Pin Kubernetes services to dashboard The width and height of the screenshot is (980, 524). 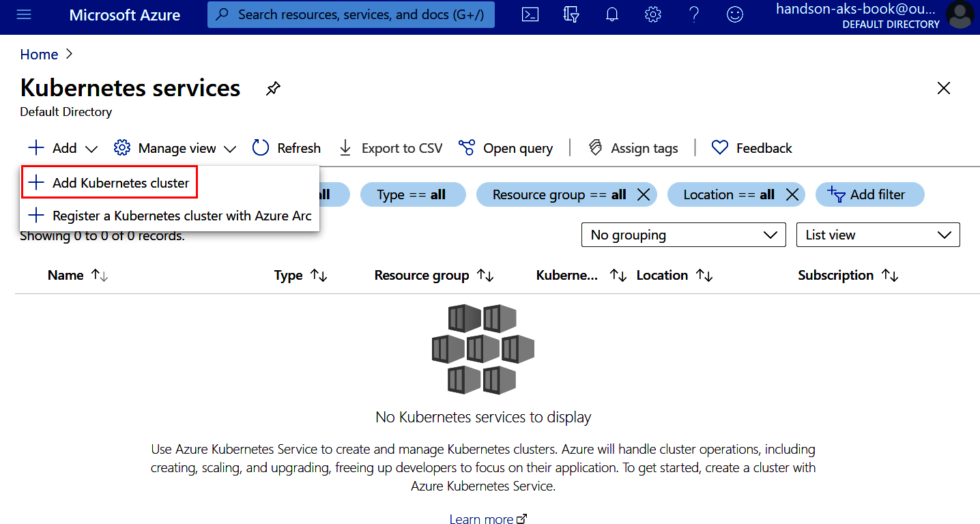(273, 89)
